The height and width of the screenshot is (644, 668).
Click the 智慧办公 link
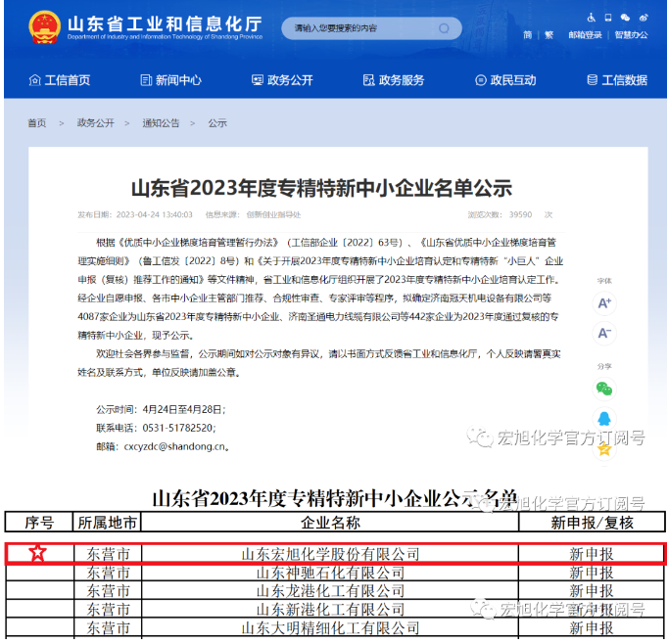(632, 35)
